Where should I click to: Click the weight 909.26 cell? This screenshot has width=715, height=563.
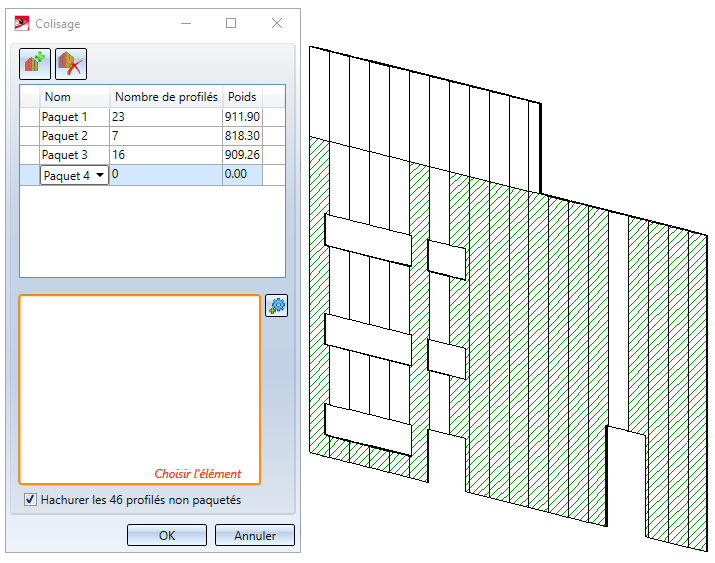[x=242, y=155]
